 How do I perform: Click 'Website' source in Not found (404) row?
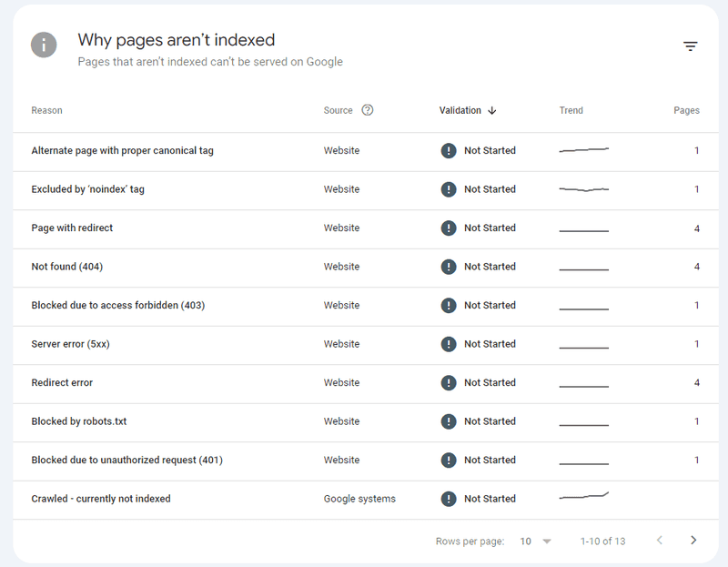(x=341, y=267)
